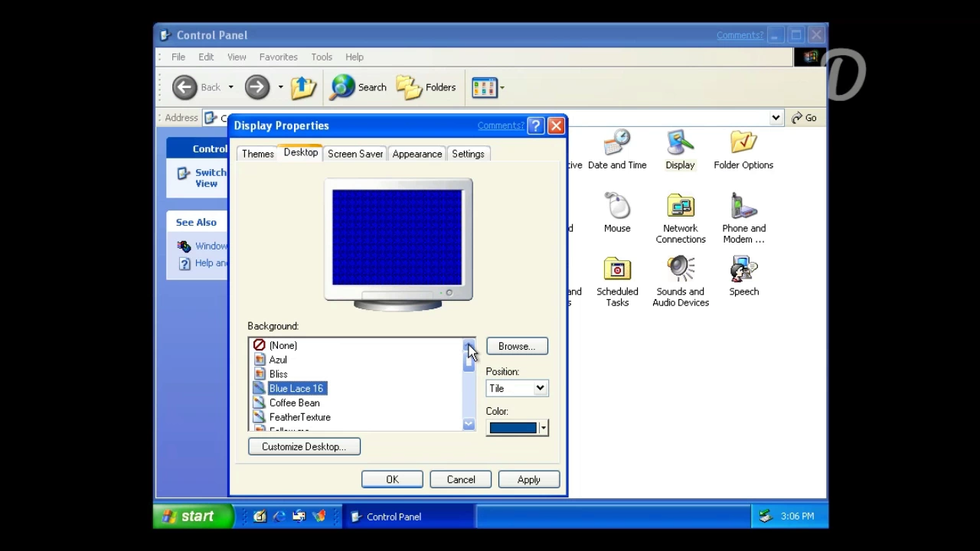The height and width of the screenshot is (551, 980).
Task: Launch Internet Explorer from Quick Launch
Action: 279,517
